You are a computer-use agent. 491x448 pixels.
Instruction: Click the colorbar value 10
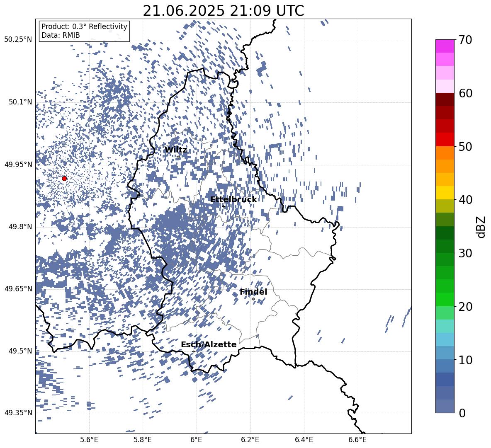point(465,360)
